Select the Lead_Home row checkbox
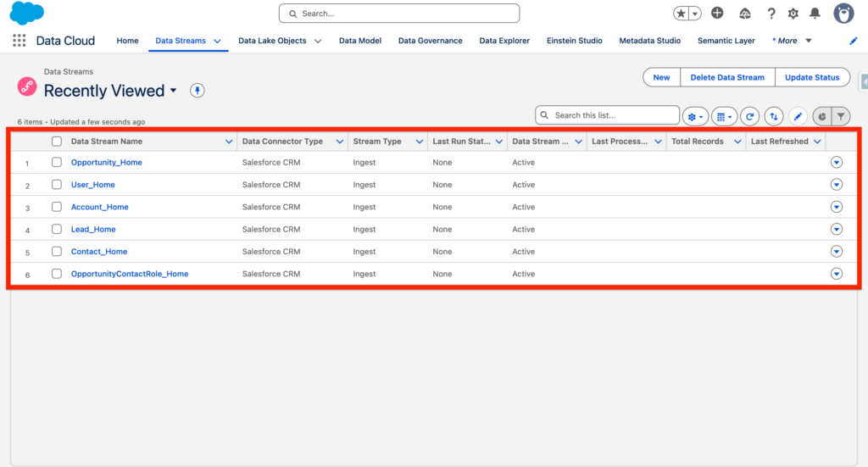 click(57, 229)
